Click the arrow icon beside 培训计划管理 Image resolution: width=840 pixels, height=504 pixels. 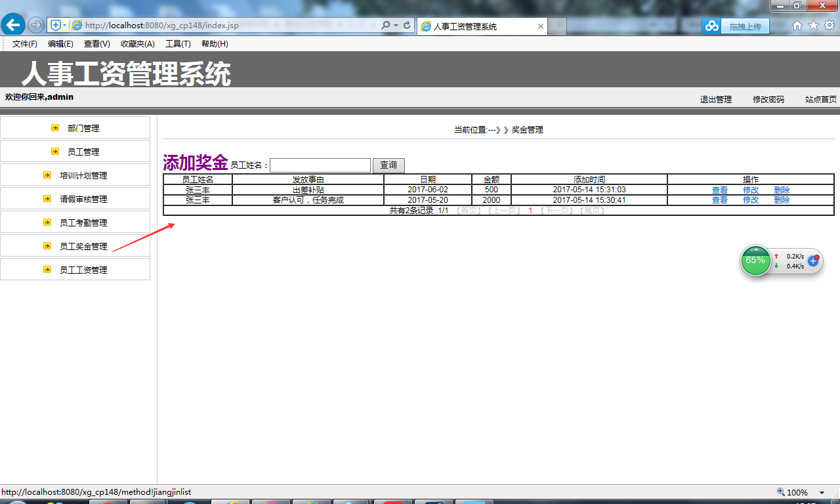pyautogui.click(x=47, y=175)
